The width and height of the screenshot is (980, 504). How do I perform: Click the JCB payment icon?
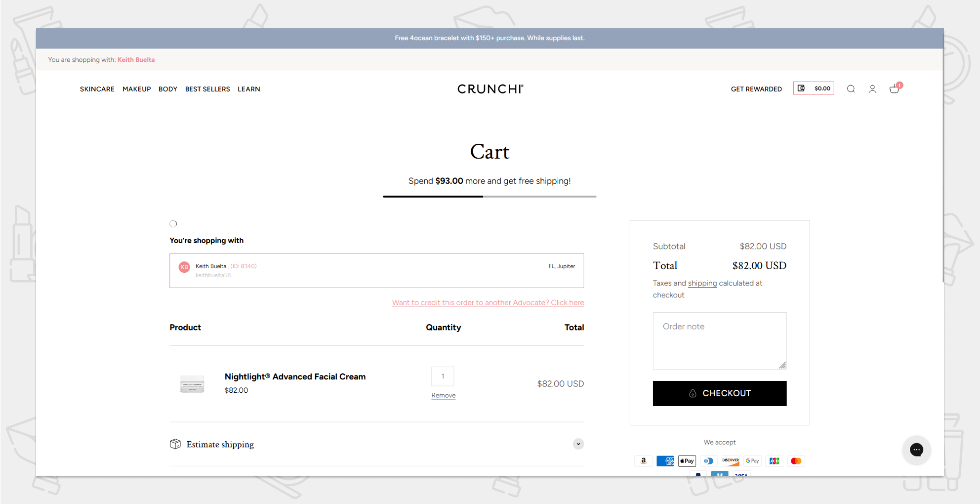click(x=774, y=461)
